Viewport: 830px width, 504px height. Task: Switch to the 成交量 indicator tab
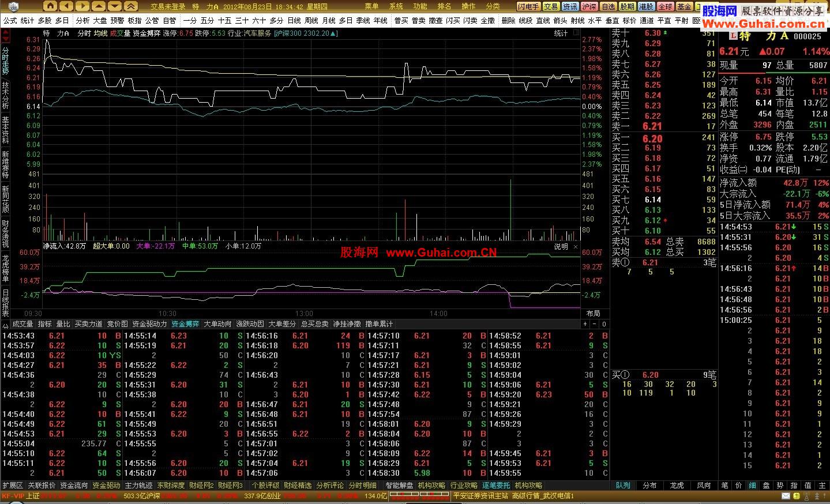coord(22,324)
